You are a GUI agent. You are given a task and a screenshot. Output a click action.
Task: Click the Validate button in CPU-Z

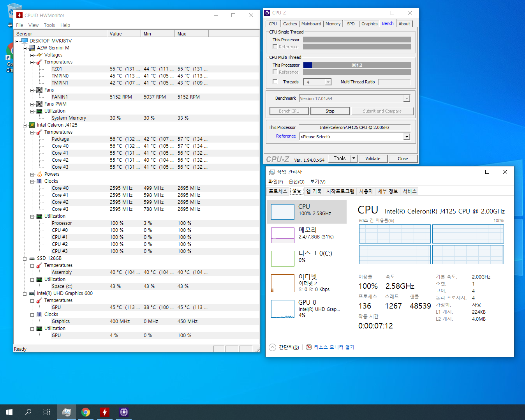pos(373,159)
